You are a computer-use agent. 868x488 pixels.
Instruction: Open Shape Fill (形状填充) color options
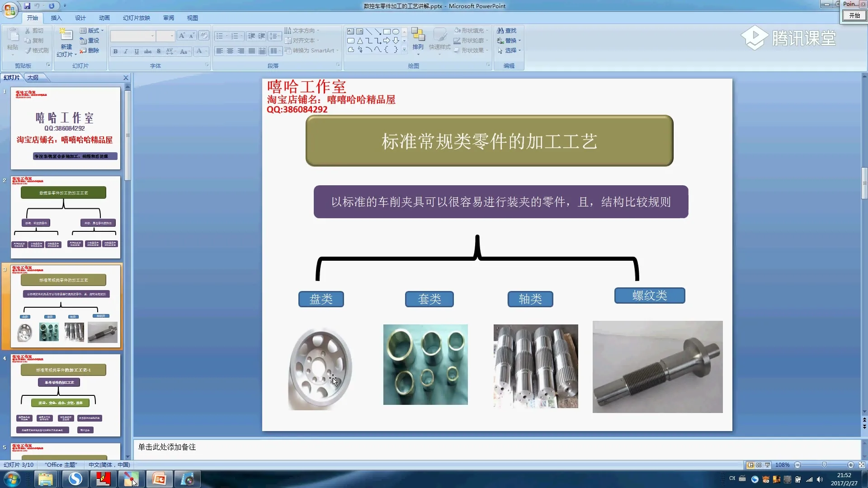click(472, 30)
